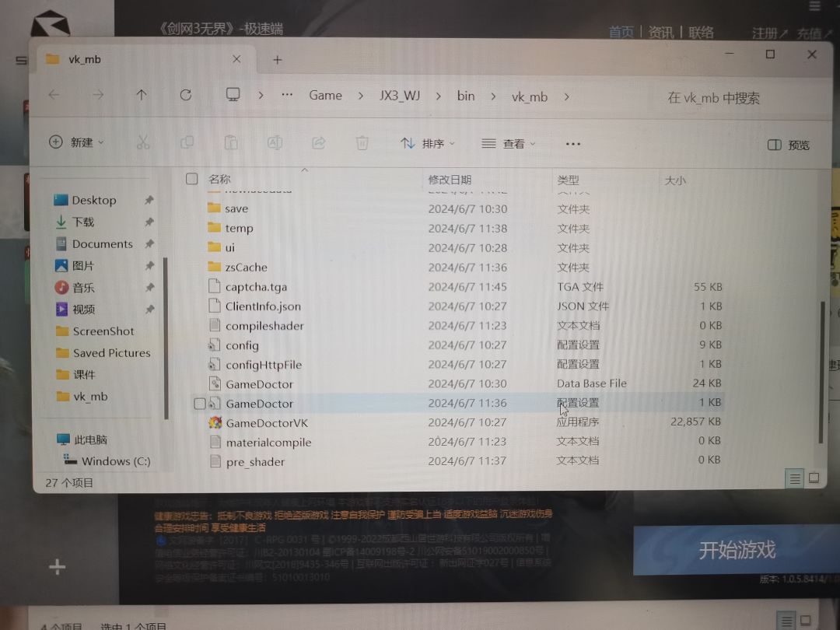Viewport: 840px width, 630px height.
Task: Toggle the 预览 preview pane
Action: click(789, 145)
